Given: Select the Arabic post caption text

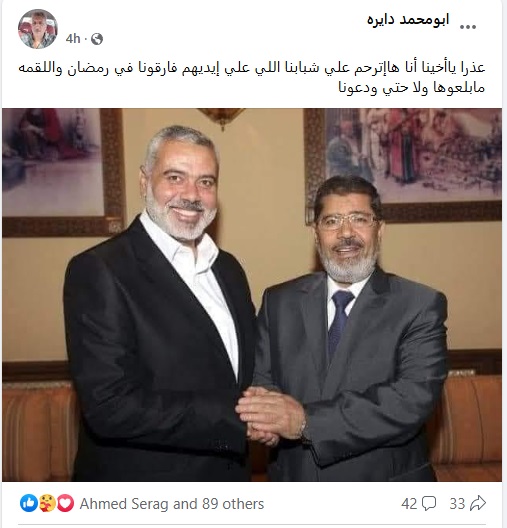Looking at the screenshot, I should point(251,78).
